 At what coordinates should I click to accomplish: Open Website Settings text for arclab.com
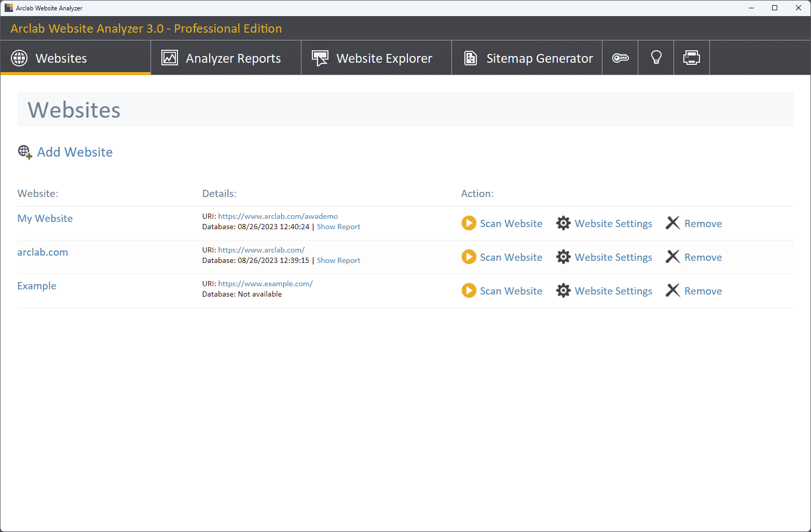tap(613, 257)
